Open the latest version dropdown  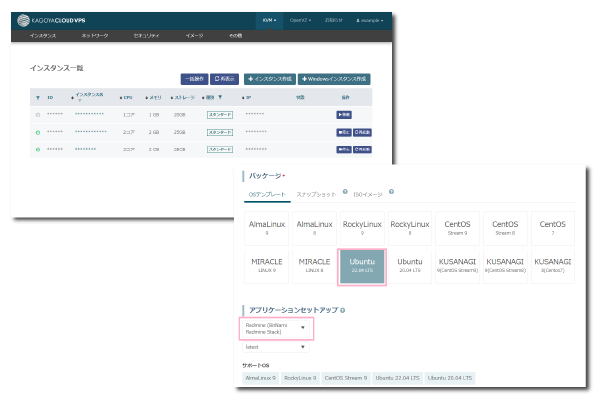click(277, 348)
